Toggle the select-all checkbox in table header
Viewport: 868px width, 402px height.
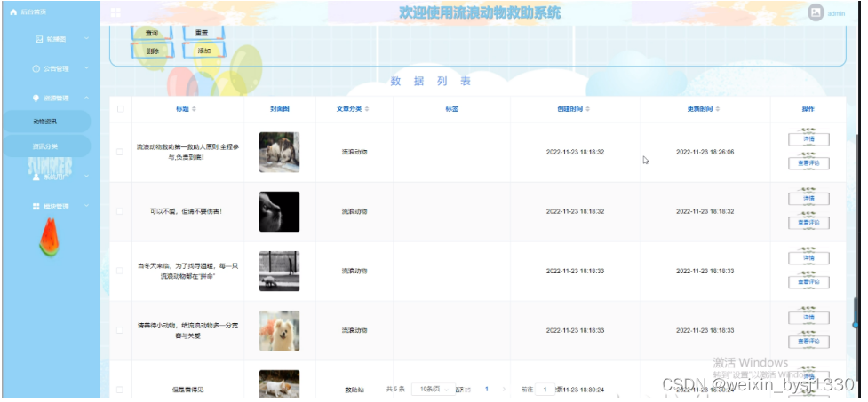(120, 109)
